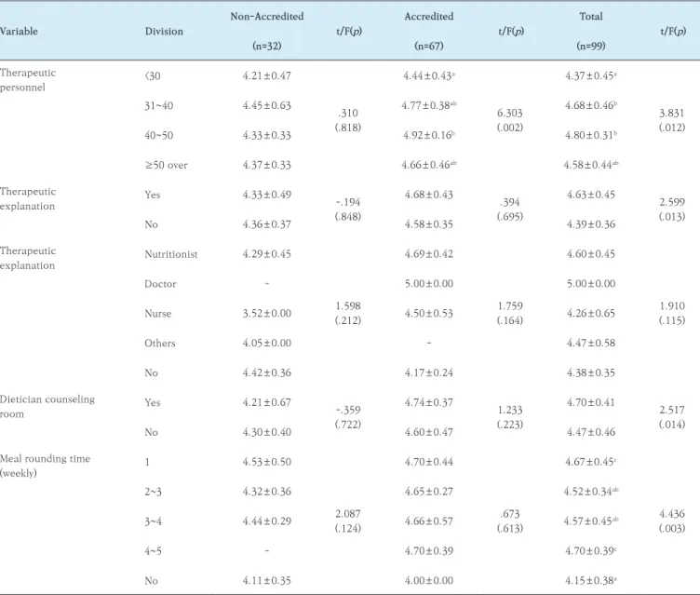Select the 'Doctor' division cell

click(x=160, y=284)
